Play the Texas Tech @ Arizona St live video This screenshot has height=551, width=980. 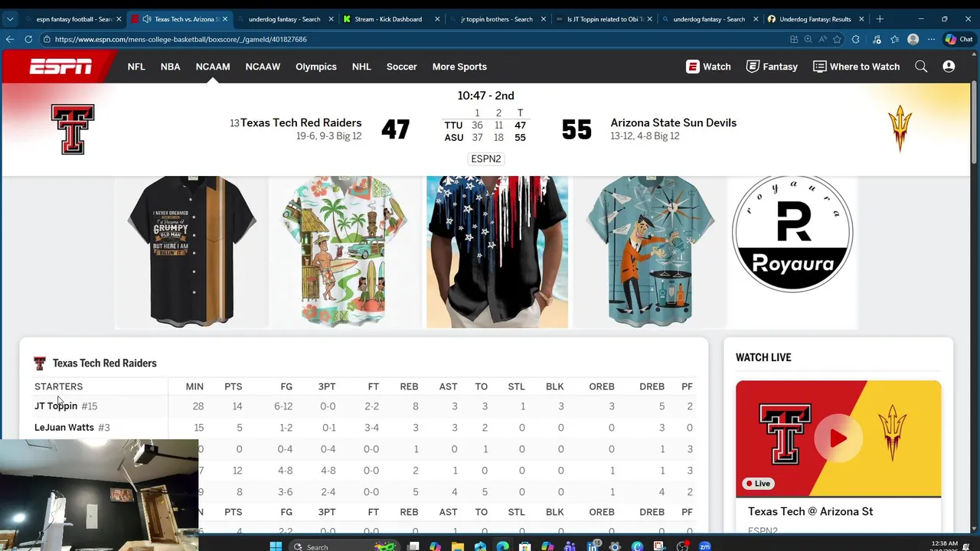pos(838,439)
